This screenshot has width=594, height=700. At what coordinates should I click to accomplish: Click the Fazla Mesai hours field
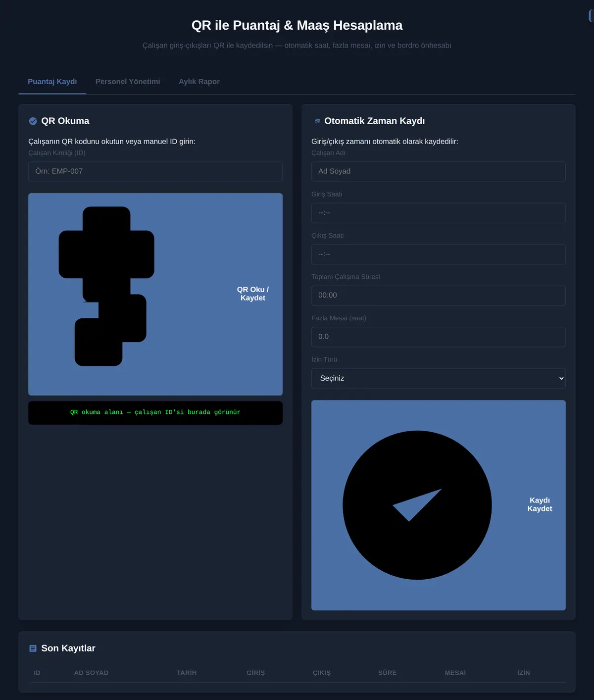click(x=439, y=337)
